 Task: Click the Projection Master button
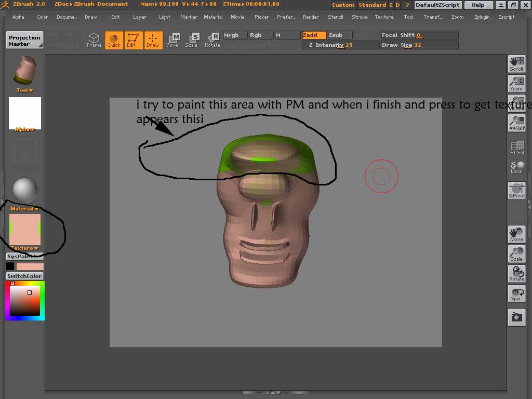tap(24, 39)
